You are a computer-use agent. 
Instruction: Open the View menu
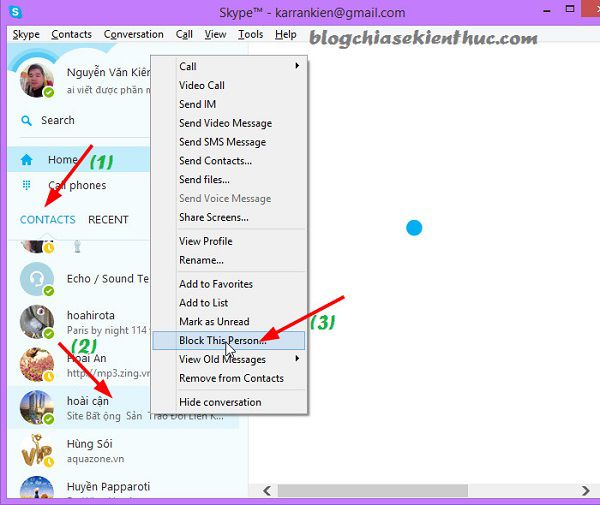[x=215, y=34]
